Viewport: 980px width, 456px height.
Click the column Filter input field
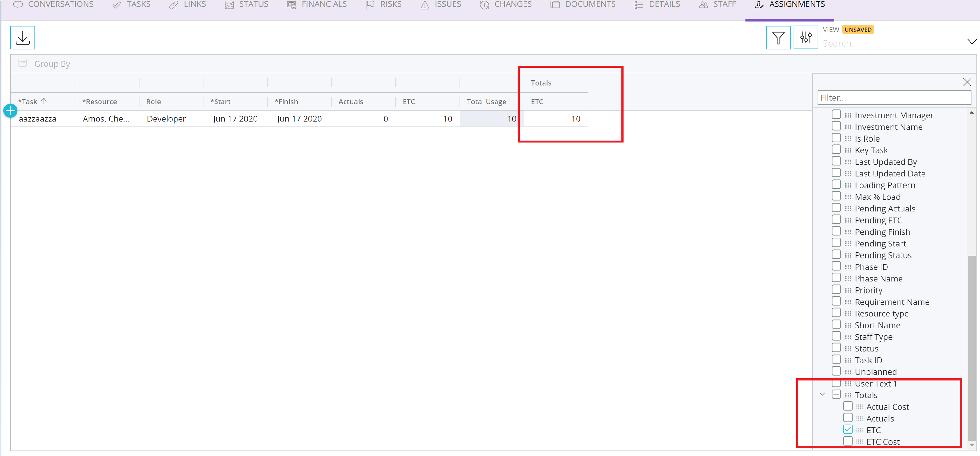pos(894,98)
